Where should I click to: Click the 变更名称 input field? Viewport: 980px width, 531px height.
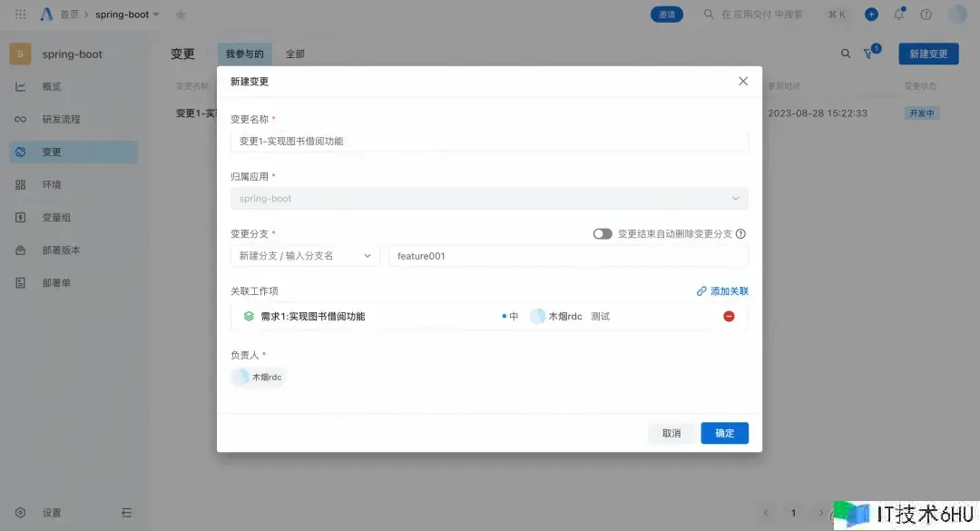(489, 141)
